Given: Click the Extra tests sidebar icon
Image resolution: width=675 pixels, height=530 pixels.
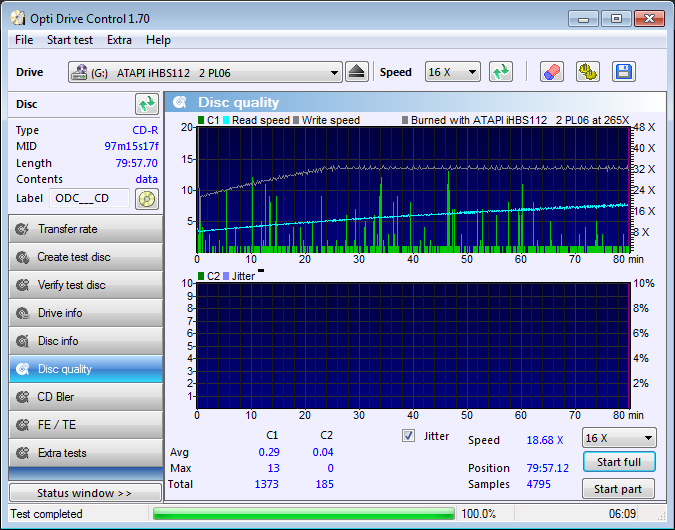Looking at the screenshot, I should coord(22,453).
